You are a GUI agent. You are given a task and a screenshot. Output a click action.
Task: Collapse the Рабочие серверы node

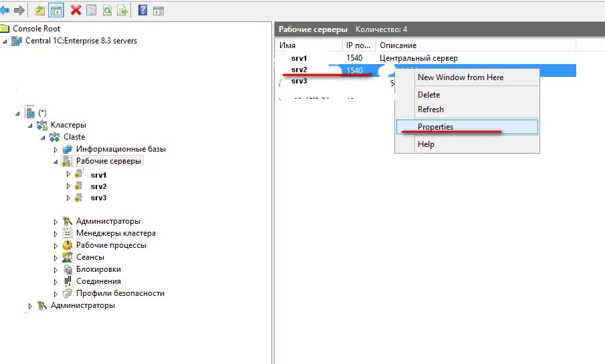(55, 162)
